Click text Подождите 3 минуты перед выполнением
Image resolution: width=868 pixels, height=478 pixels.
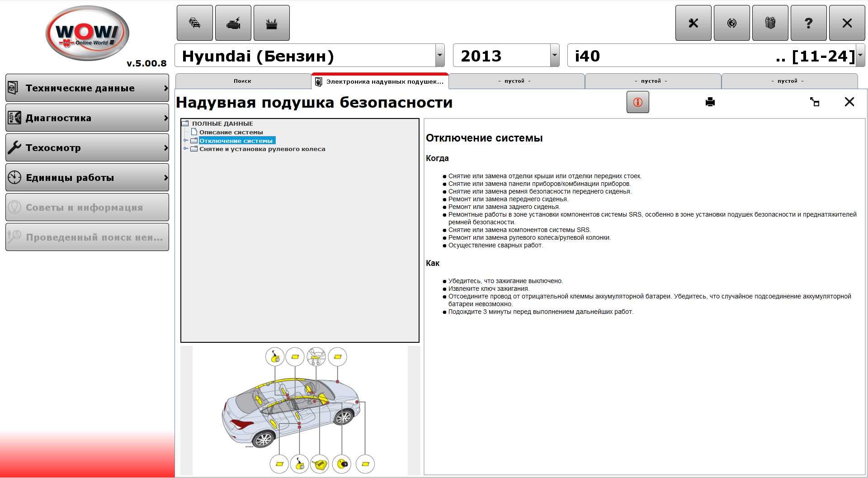tap(541, 312)
